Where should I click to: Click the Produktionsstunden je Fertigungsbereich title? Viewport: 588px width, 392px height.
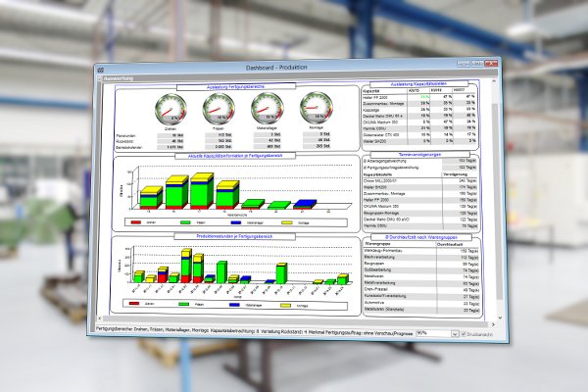[234, 237]
